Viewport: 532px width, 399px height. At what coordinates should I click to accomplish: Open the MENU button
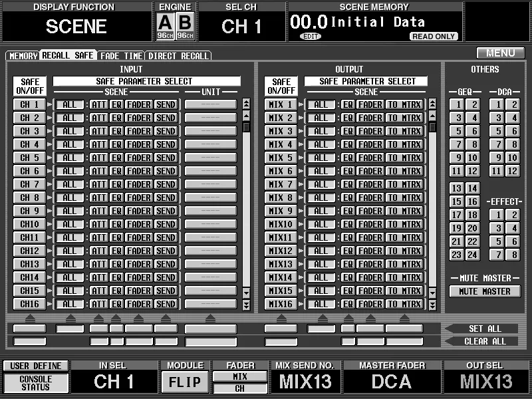(501, 53)
